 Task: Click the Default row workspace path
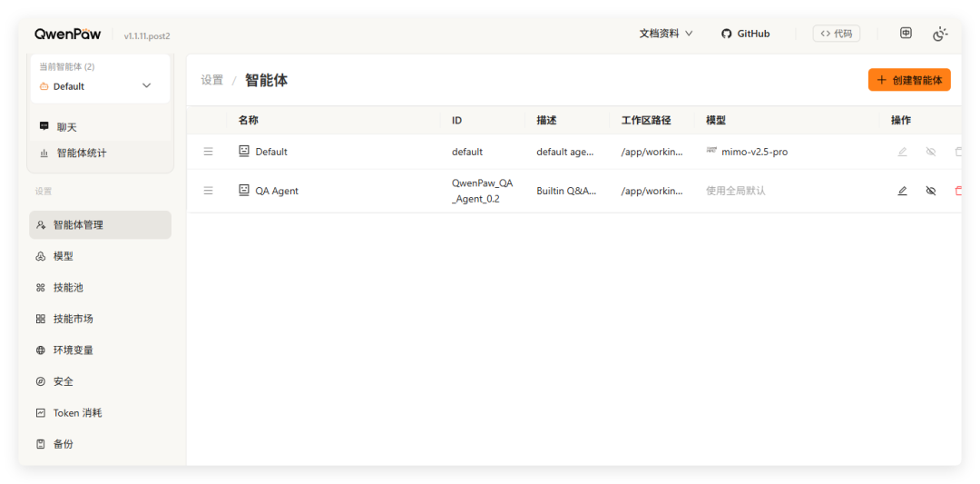click(652, 152)
